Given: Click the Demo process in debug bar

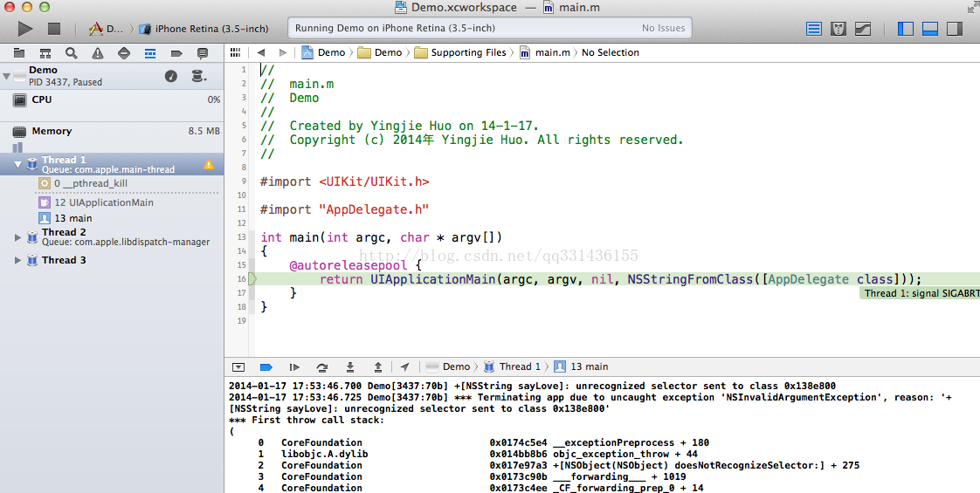Looking at the screenshot, I should pos(447,367).
